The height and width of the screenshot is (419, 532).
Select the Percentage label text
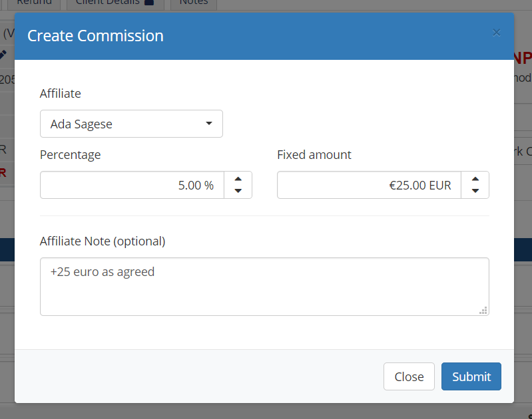[x=70, y=155]
